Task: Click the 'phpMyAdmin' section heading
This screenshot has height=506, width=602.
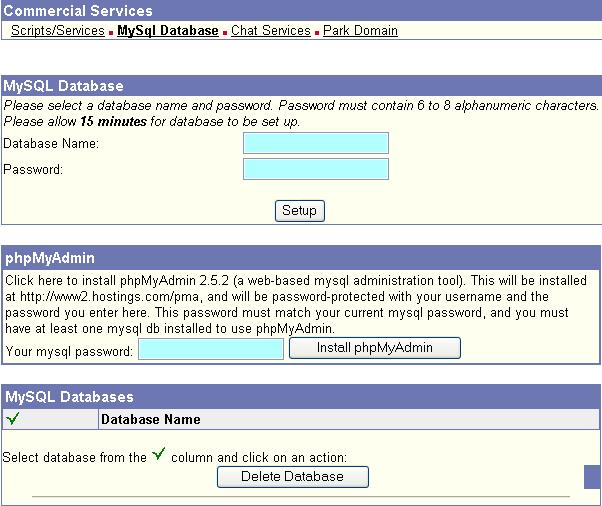Action: coord(50,258)
